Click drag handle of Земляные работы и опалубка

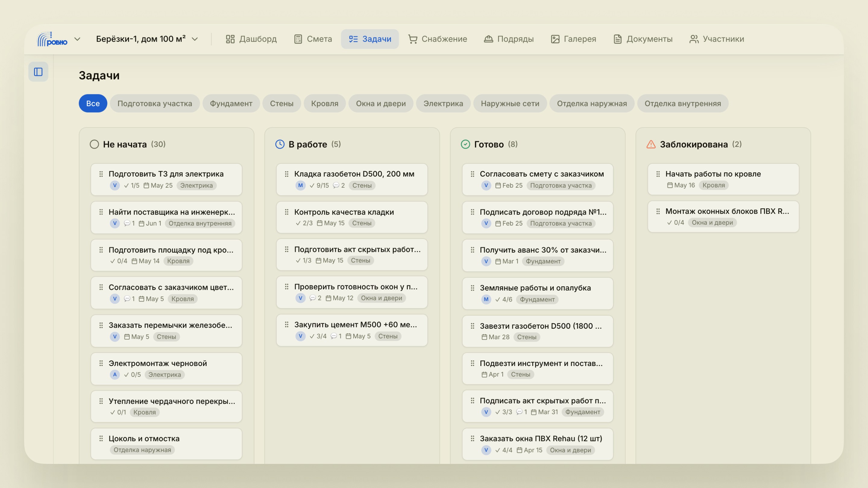(x=472, y=288)
